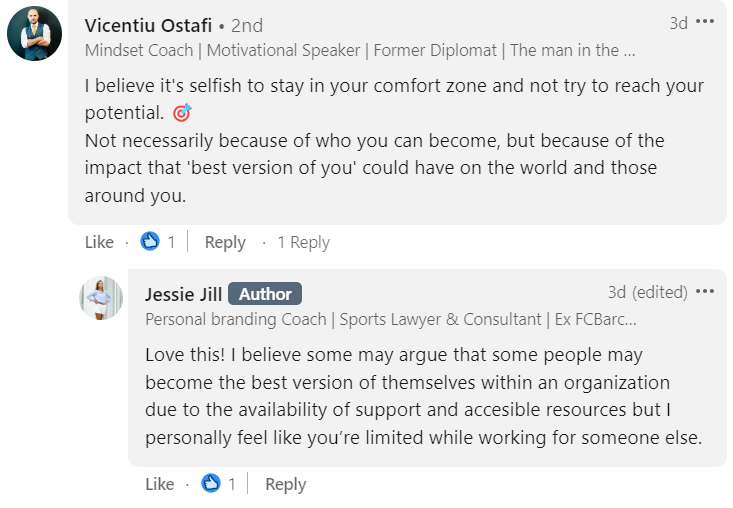The width and height of the screenshot is (733, 508).
Task: Reply to Jessie Jill's comment
Action: coord(285,484)
